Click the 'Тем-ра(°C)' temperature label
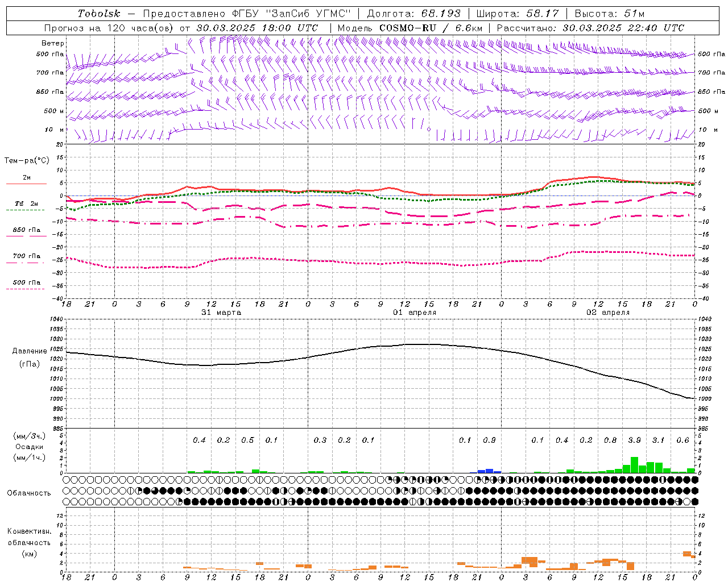This screenshot has height=582, width=728. pos(27,161)
